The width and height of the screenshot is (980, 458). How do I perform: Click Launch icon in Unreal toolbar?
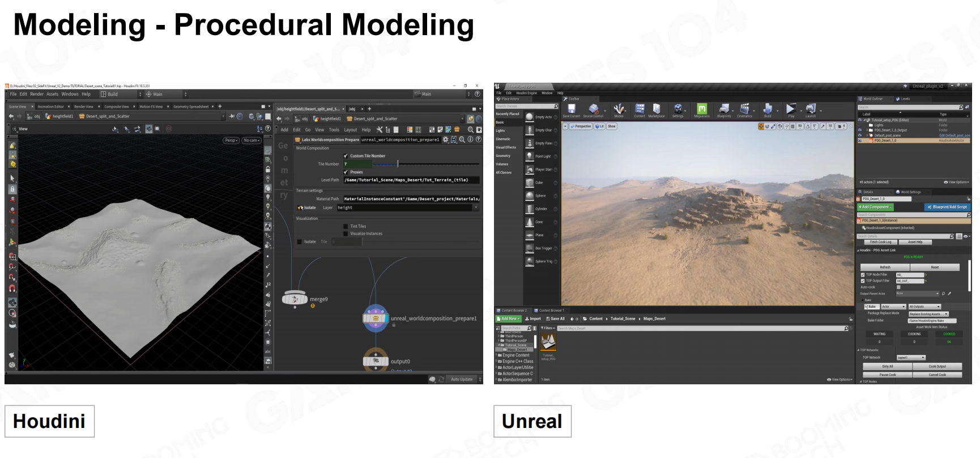(811, 109)
